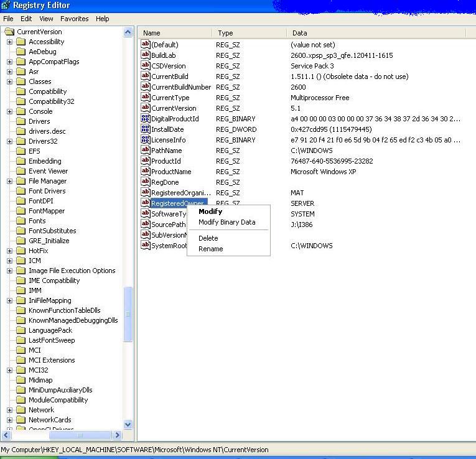
Task: Select the CurrentBuildNumber value name
Action: point(181,87)
